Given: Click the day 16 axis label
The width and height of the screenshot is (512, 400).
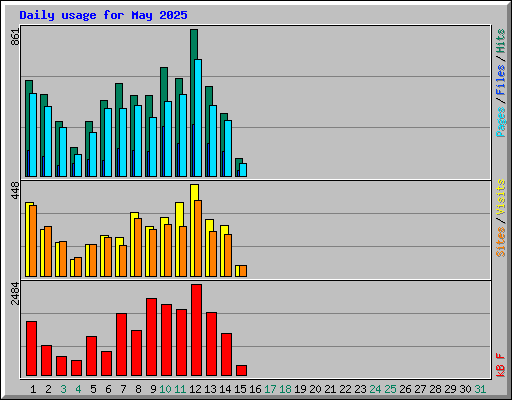Looking at the screenshot, I should [255, 389].
